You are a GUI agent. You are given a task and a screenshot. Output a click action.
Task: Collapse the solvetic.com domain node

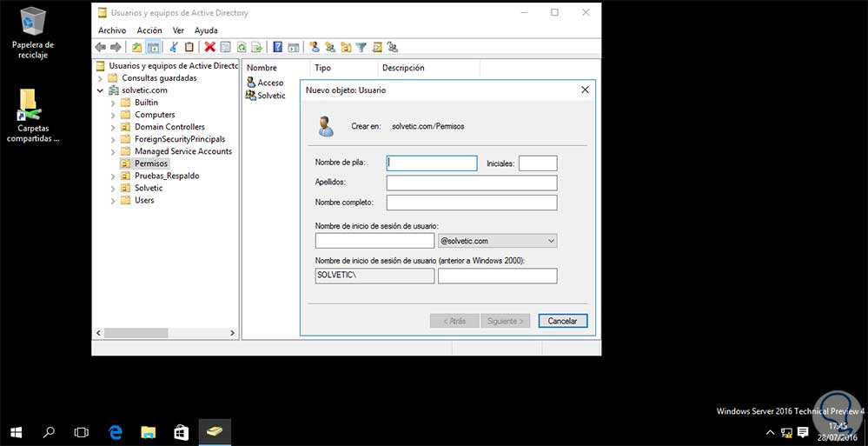100,90
